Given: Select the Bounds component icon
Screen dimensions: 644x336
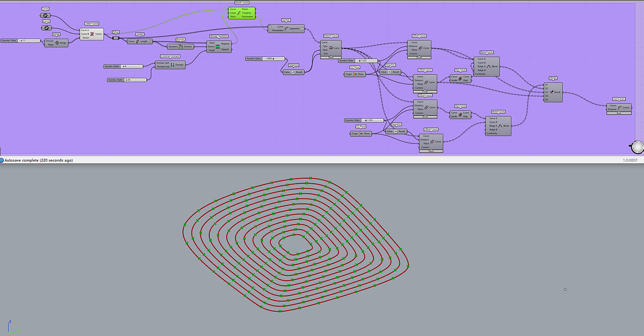Looking at the screenshot, I should [x=181, y=46].
